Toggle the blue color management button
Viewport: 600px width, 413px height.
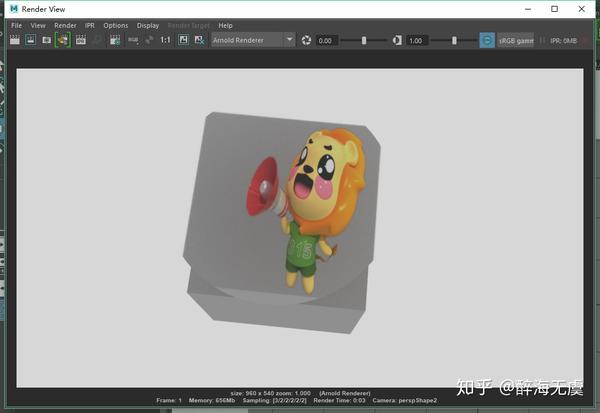click(x=487, y=40)
